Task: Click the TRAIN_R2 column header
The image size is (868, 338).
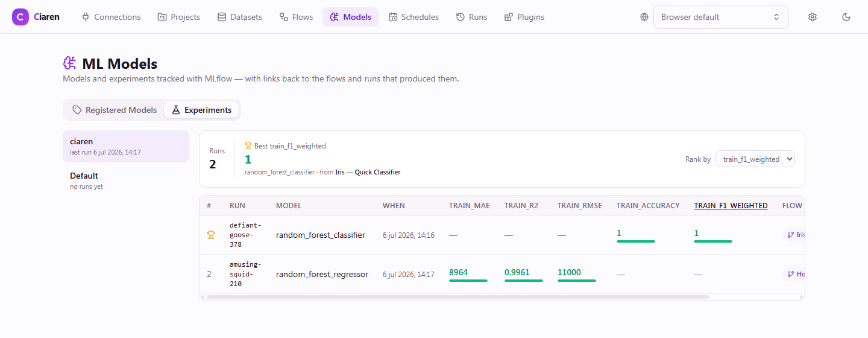Action: click(521, 205)
